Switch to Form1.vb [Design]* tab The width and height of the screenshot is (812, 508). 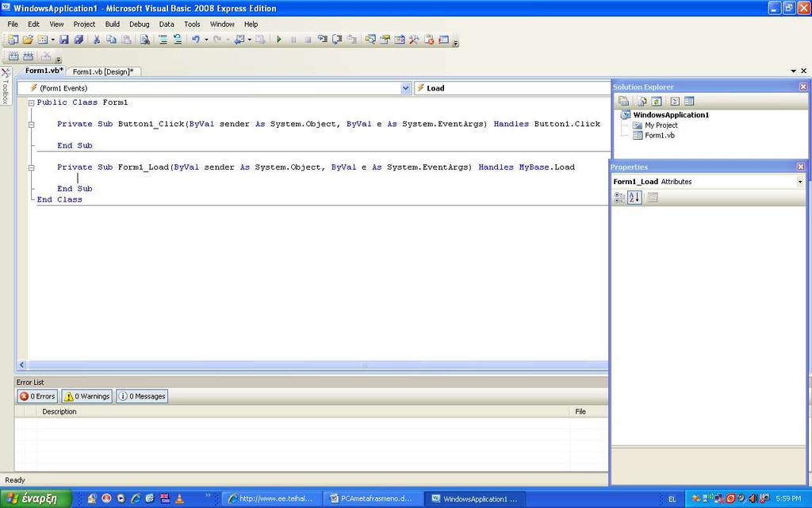click(x=103, y=71)
